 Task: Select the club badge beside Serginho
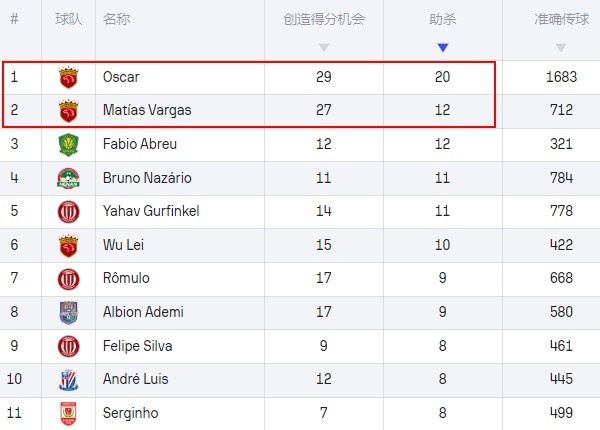(x=68, y=413)
